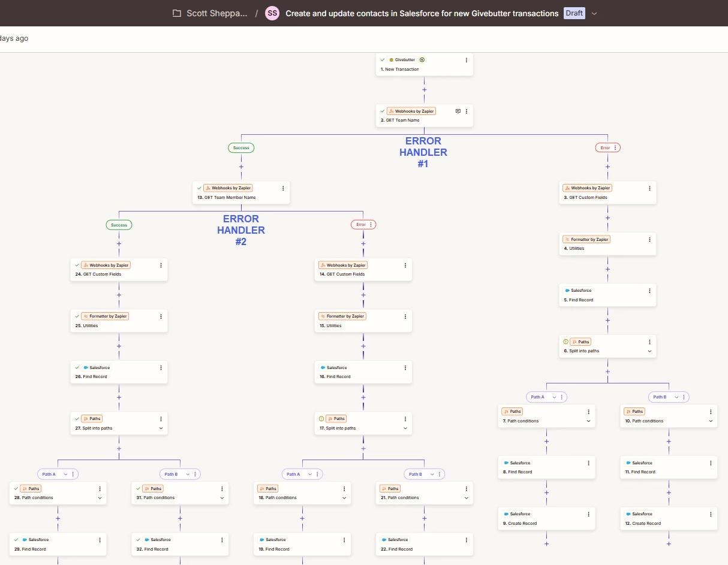Screen dimensions: 728x565
Task: Expand step 27 Split into paths chevron
Action: [x=161, y=428]
